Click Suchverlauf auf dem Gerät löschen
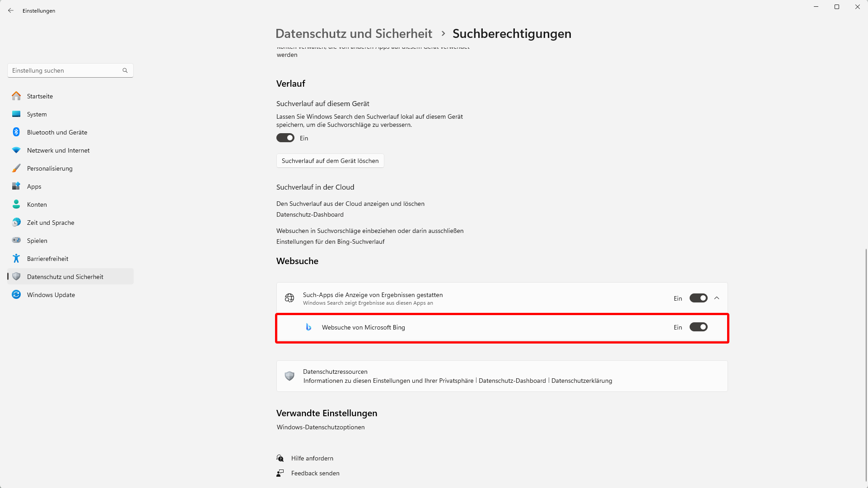Viewport: 868px width, 488px height. (x=330, y=161)
